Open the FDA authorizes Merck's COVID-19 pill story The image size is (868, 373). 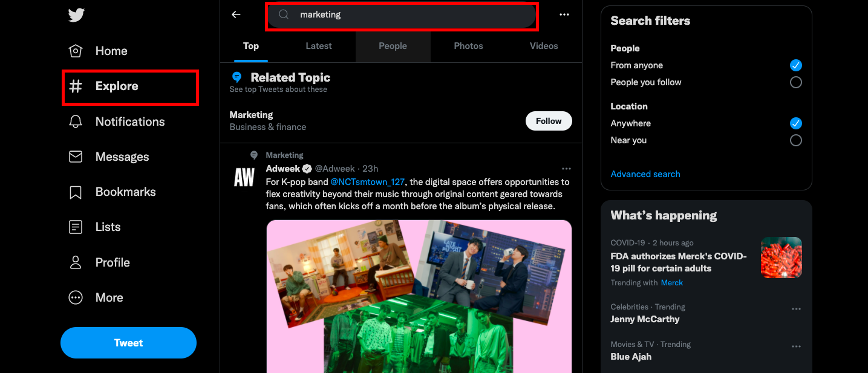(x=679, y=262)
